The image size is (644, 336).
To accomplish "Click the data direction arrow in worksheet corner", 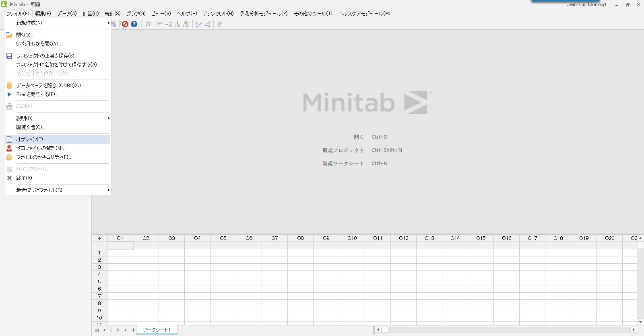I will pos(99,238).
